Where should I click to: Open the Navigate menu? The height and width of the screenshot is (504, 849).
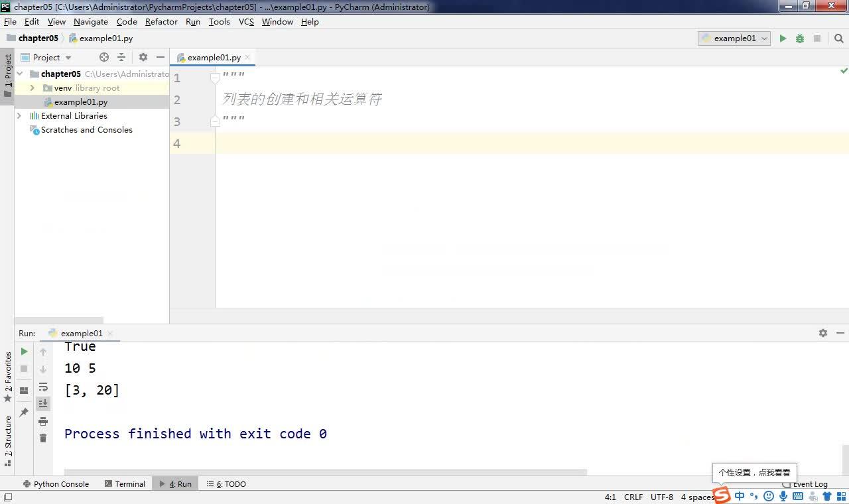coord(90,21)
